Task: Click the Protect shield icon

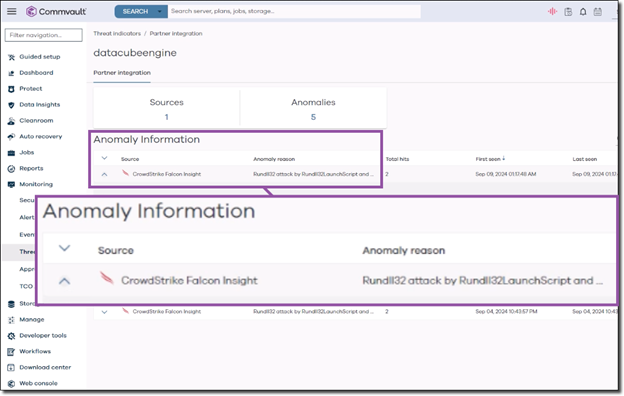Action: 11,89
